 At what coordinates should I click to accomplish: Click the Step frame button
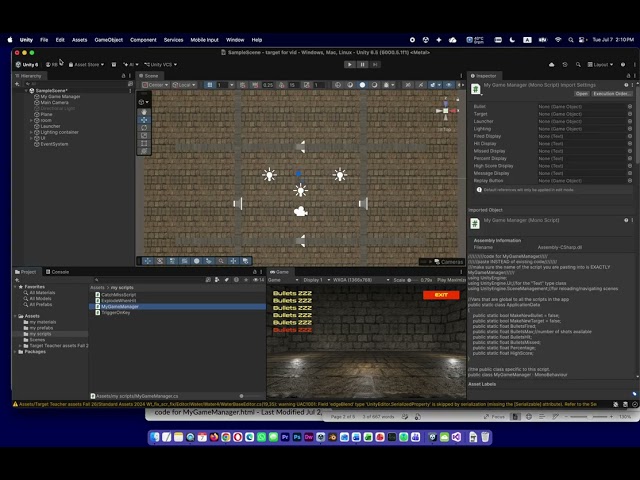click(375, 64)
